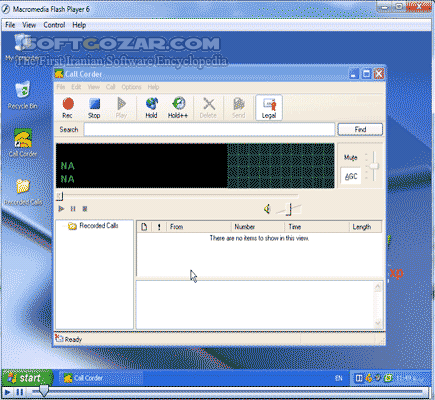
Task: Click the Hold++ toolbar icon
Action: click(x=178, y=107)
